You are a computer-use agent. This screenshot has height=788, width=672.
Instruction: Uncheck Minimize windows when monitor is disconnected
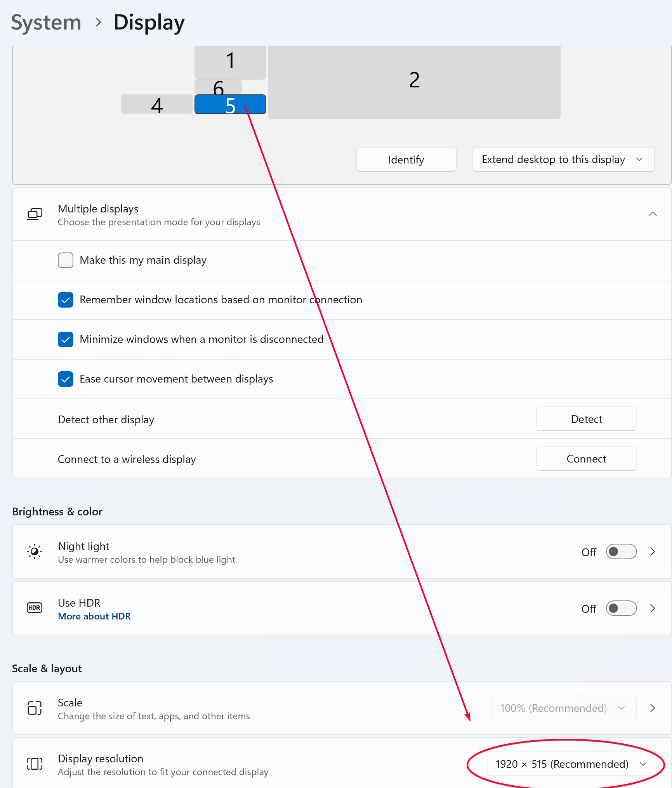[x=66, y=339]
